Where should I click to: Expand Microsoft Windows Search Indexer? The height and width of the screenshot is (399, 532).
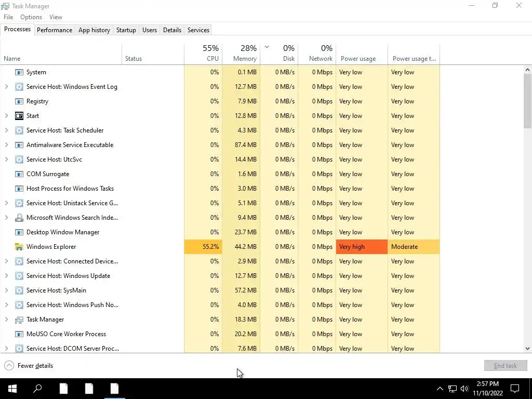point(6,218)
